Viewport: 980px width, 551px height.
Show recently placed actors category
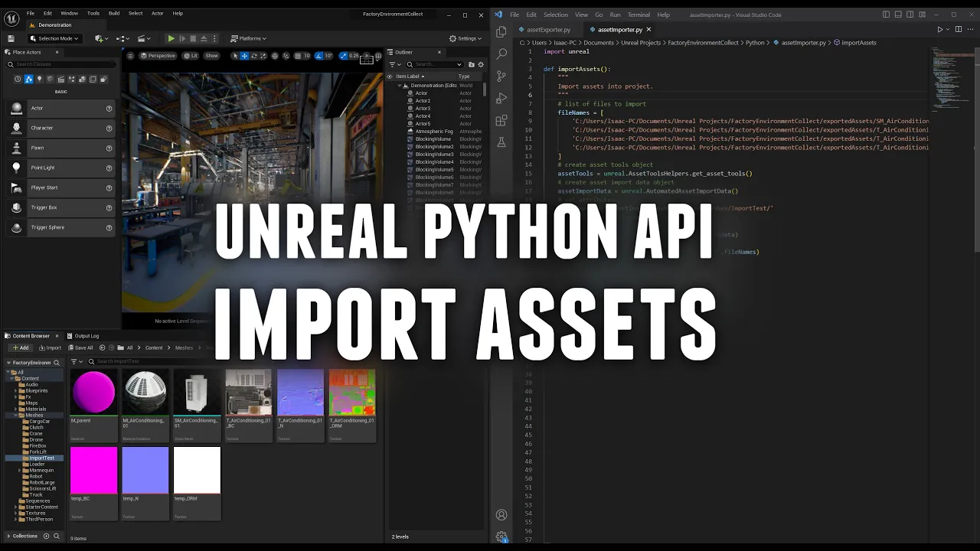pyautogui.click(x=18, y=79)
